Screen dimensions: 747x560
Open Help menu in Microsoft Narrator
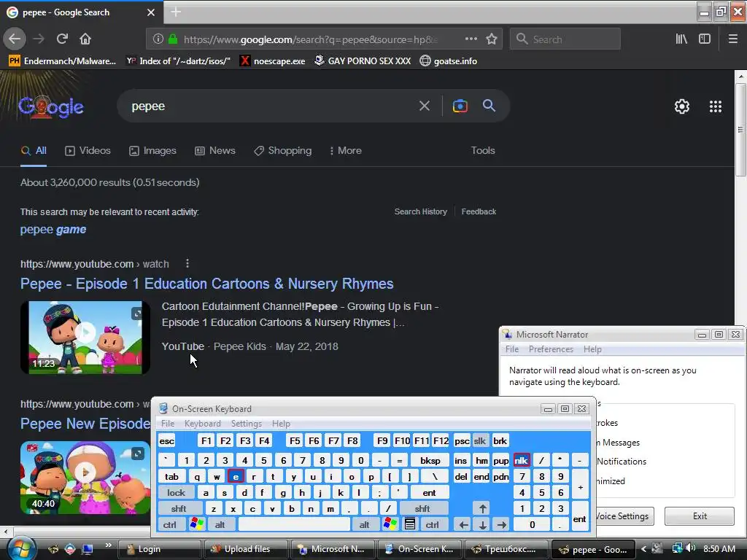tap(592, 349)
